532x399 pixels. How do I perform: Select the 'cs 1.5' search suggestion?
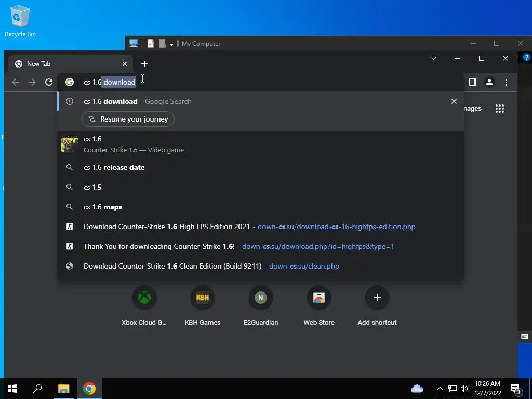click(x=261, y=187)
